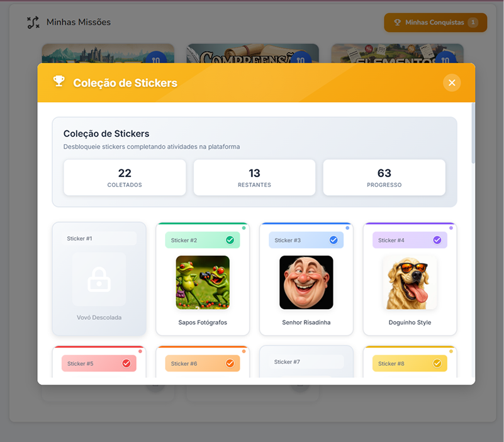Open the Sapos Fotógrafos sticker image
504x442 pixels.
[203, 283]
